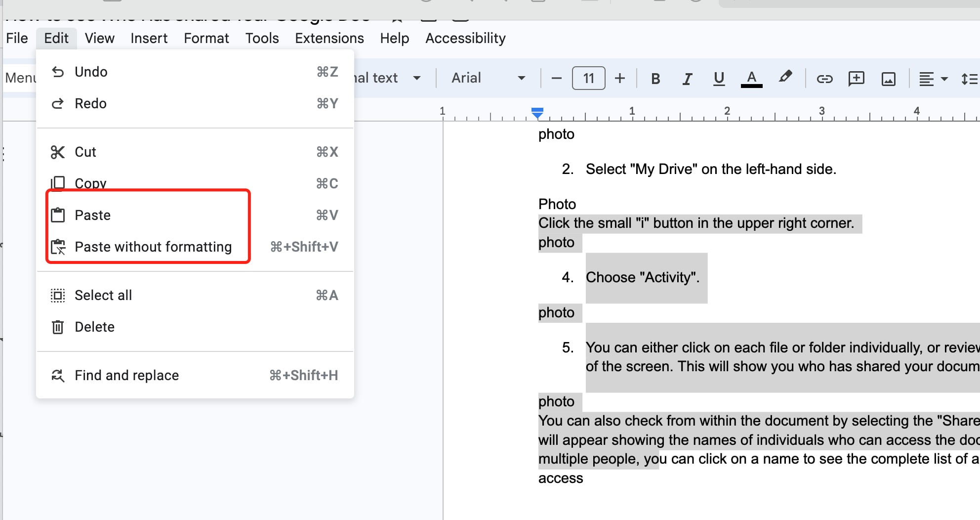The image size is (980, 520).
Task: Open the Help menu
Action: pyautogui.click(x=394, y=39)
